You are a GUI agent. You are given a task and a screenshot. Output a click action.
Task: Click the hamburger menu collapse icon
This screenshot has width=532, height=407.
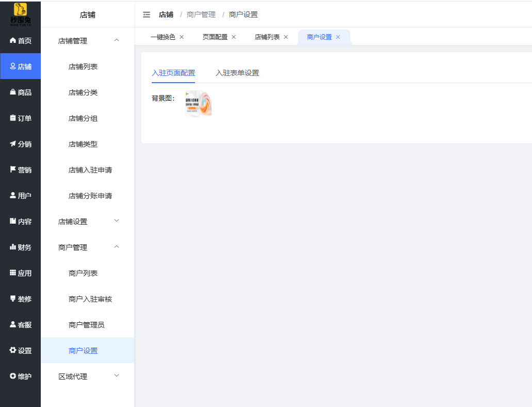tap(147, 14)
